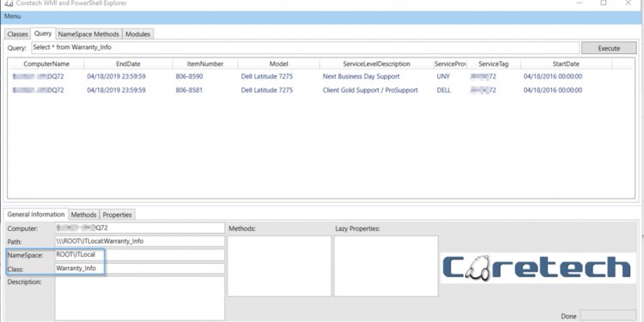The width and height of the screenshot is (644, 322).
Task: Click the Class field showing Warranty_Info
Action: (140, 269)
